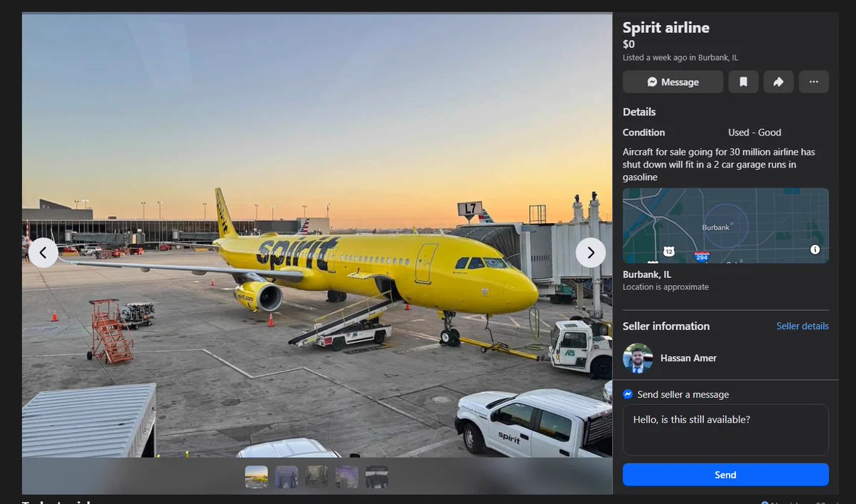Click the Message seller button
The height and width of the screenshot is (504, 856).
point(673,82)
